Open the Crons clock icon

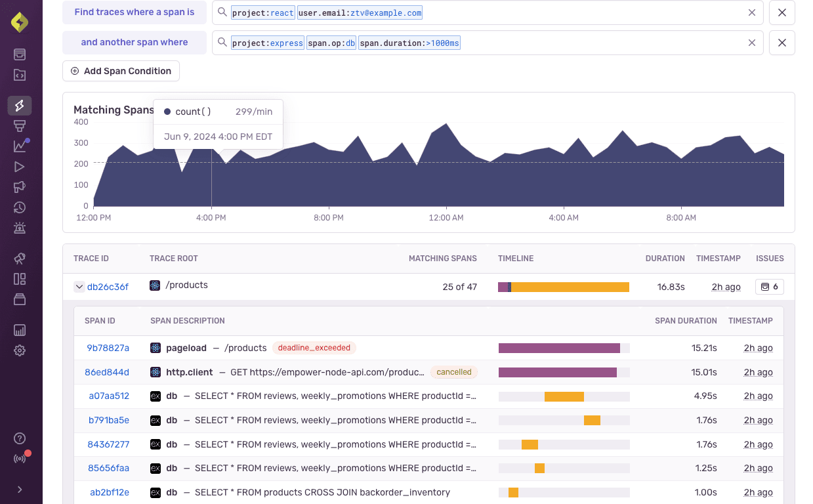pos(20,207)
